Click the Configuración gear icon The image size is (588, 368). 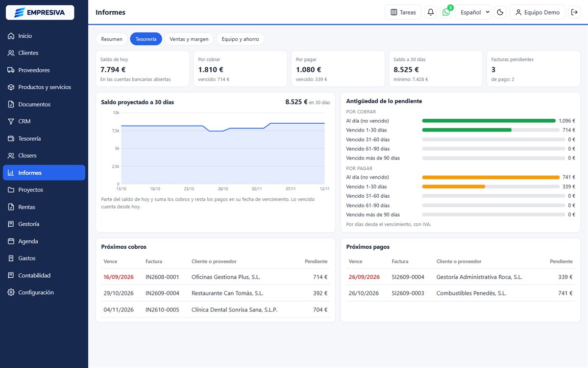click(x=11, y=292)
